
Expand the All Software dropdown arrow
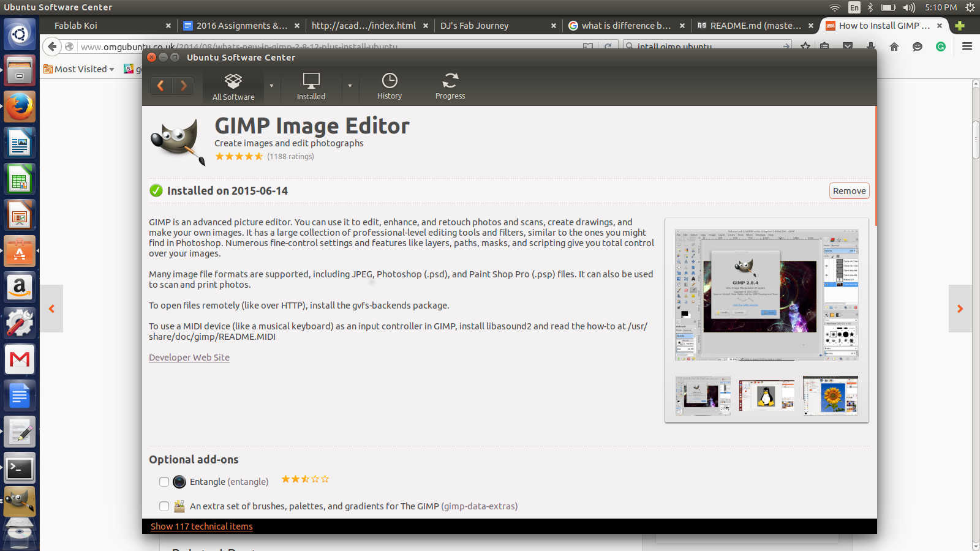[271, 86]
